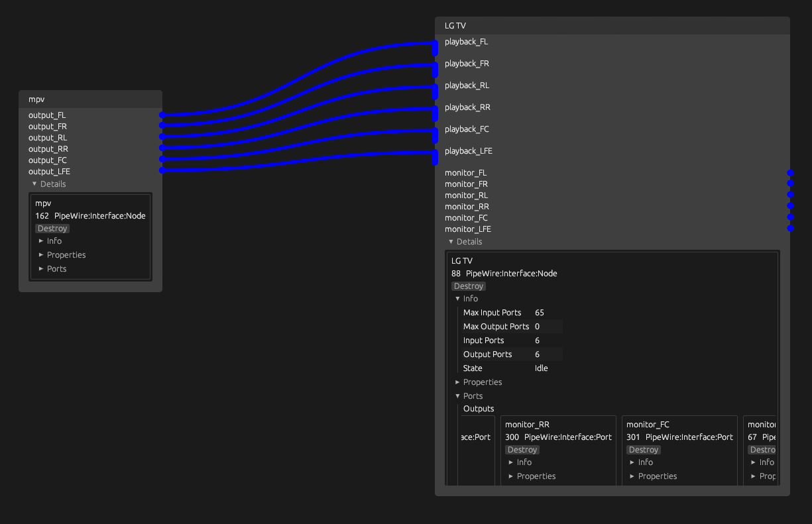Click the monitor_LFE output port dot

(790, 229)
